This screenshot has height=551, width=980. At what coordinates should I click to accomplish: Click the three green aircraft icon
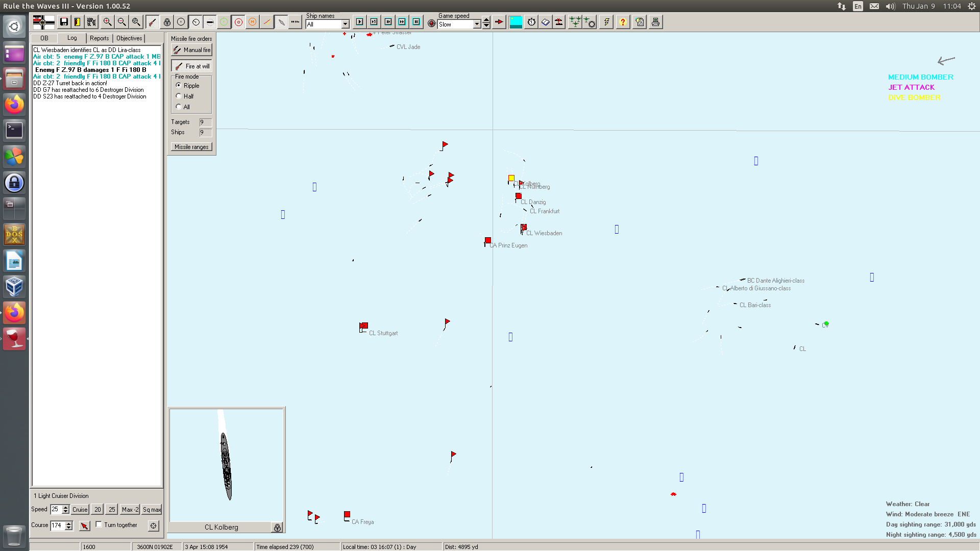tap(575, 22)
